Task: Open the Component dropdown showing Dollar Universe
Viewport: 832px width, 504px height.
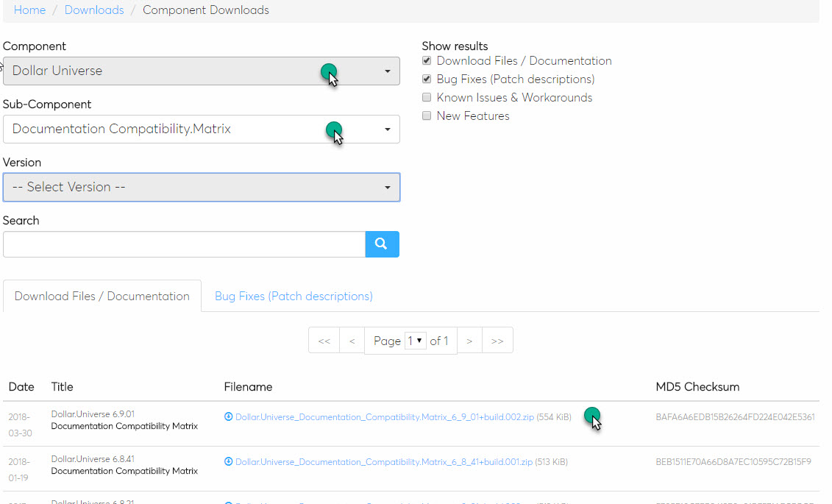Action: point(202,71)
